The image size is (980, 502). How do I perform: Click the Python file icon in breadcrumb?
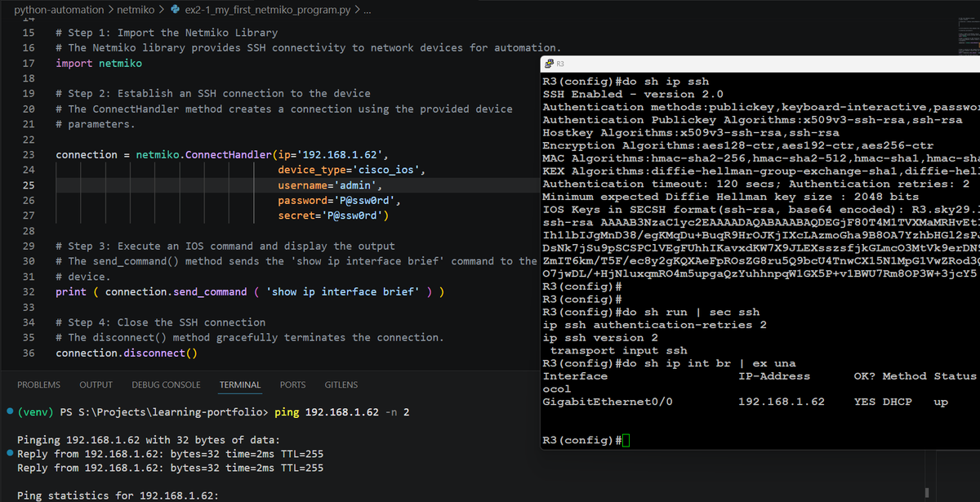(175, 11)
